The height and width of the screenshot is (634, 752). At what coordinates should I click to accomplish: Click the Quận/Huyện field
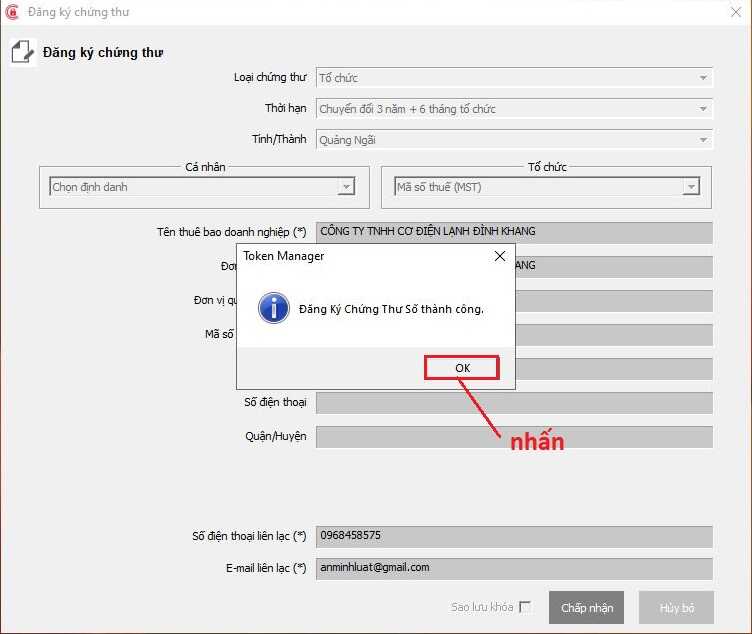tap(514, 437)
